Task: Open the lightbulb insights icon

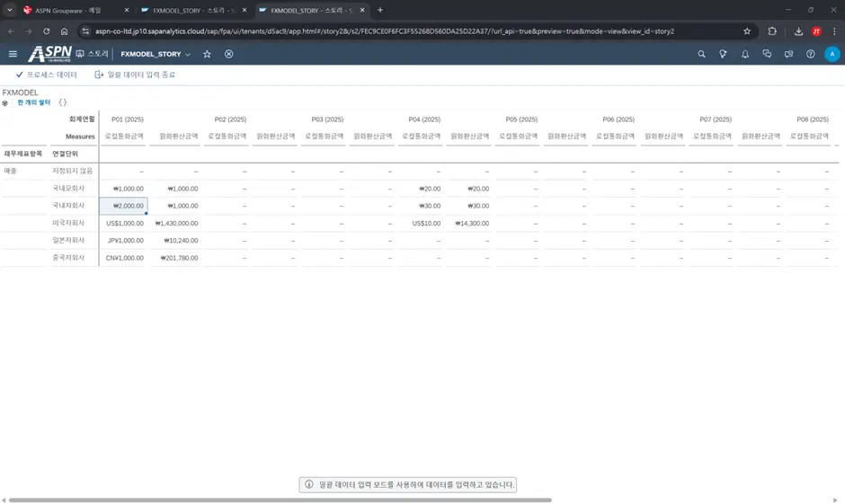Action: (x=724, y=54)
